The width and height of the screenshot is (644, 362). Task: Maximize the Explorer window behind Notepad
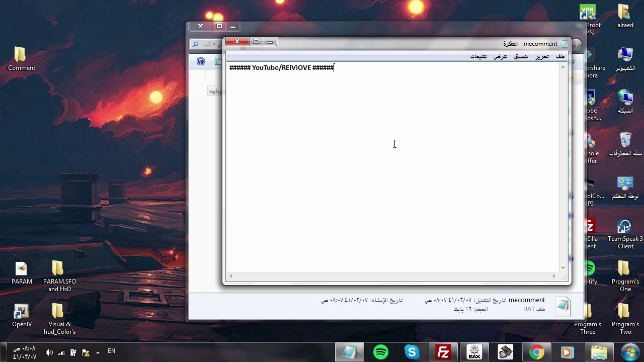click(x=219, y=26)
